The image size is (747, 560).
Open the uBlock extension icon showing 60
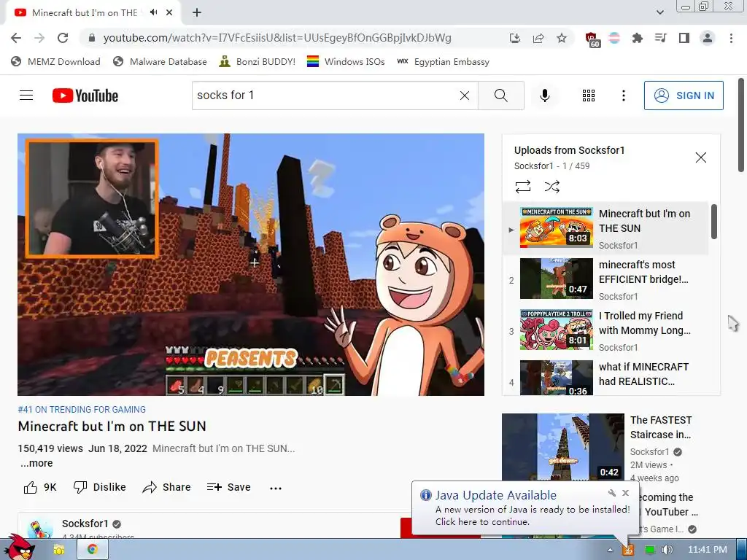(592, 39)
